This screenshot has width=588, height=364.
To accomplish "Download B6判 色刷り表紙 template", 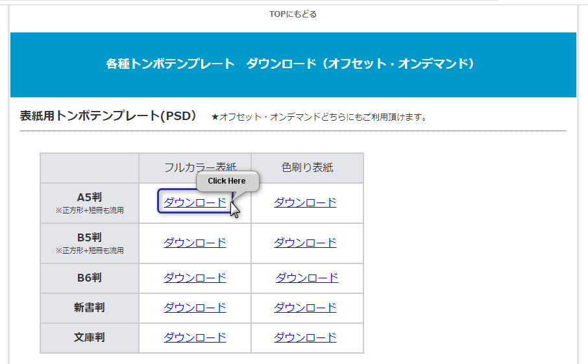I will [307, 278].
